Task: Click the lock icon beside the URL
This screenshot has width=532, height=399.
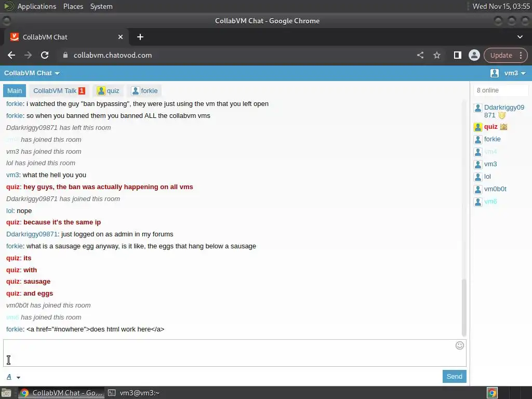Action: tap(65, 55)
